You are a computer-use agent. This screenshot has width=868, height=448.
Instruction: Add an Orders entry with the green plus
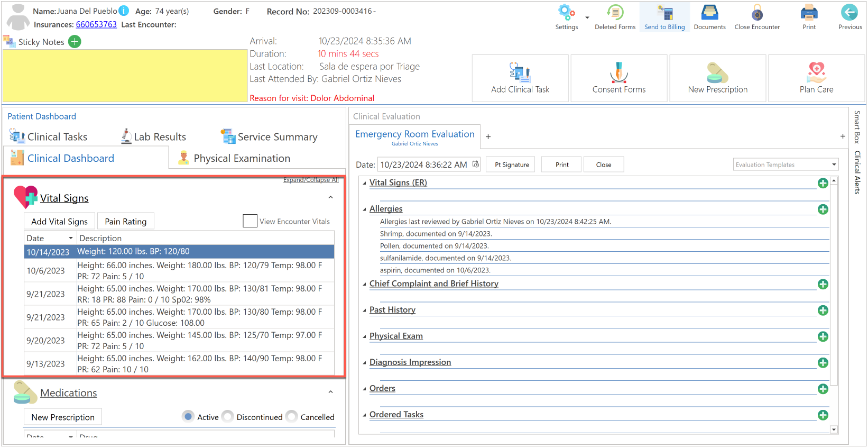click(x=823, y=389)
